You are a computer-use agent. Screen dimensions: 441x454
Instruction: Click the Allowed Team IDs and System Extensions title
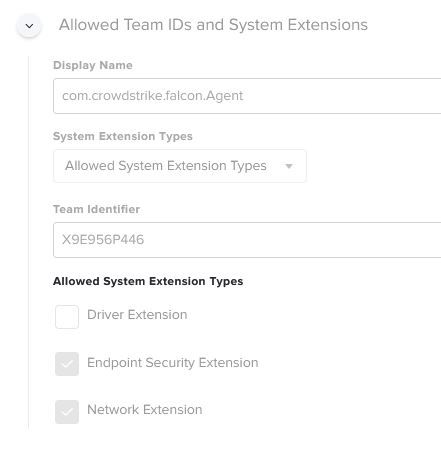click(x=213, y=25)
